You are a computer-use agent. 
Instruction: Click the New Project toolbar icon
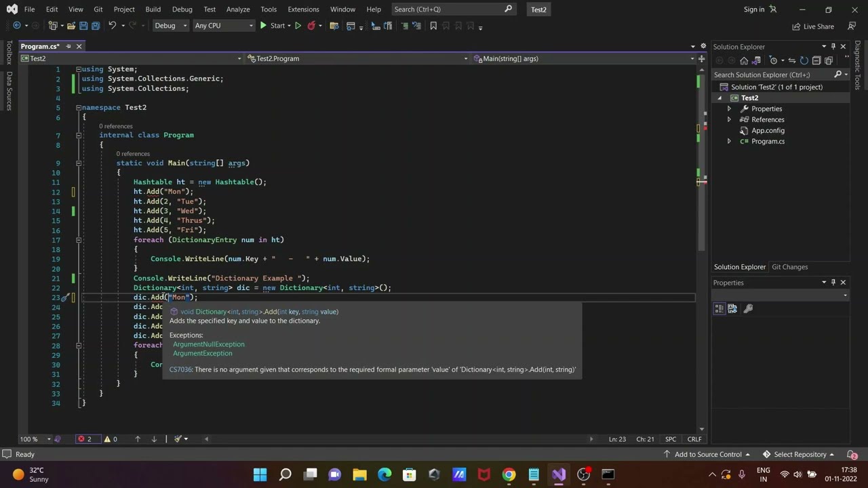click(x=53, y=26)
